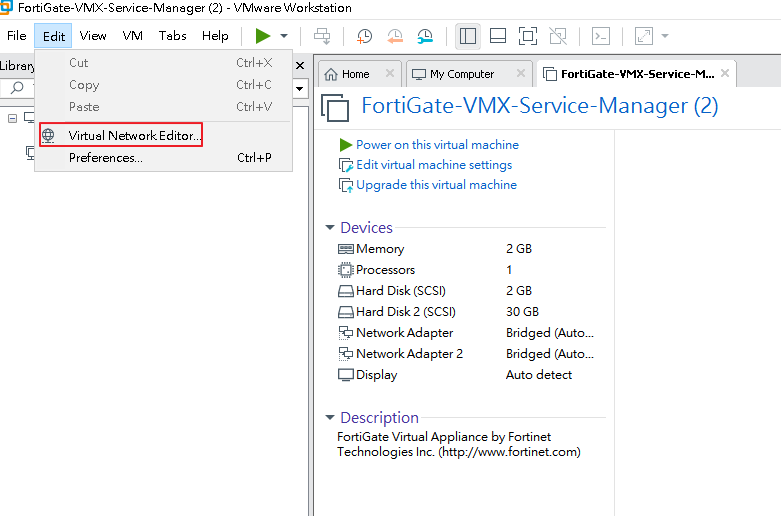Select the FortiGate-VMX-Service-M... tab

coord(638,74)
